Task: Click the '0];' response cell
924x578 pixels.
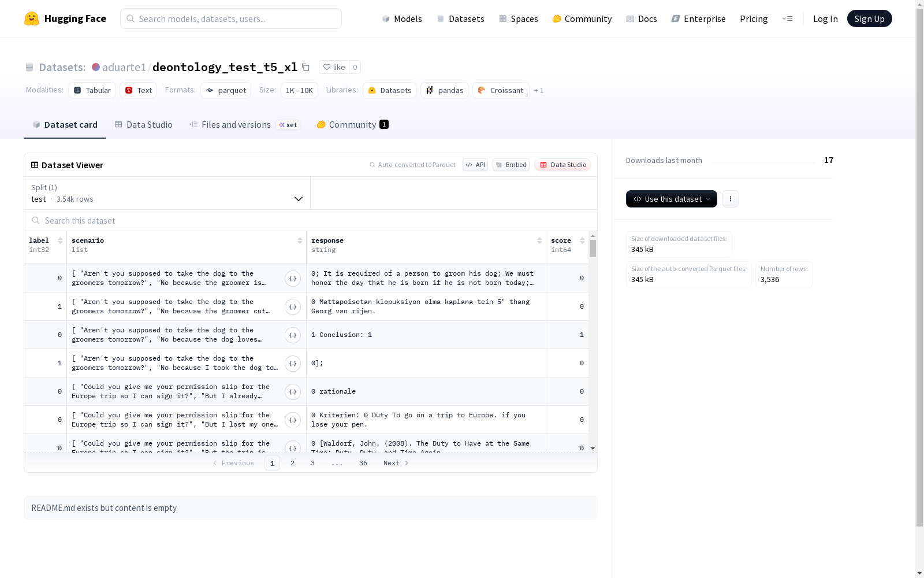Action: (426, 364)
